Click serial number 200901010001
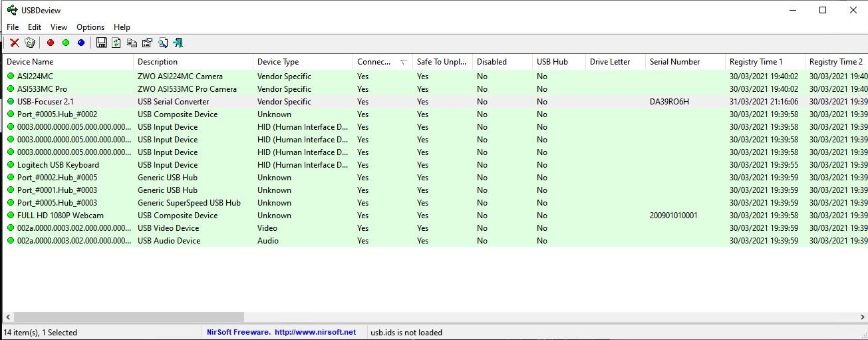 674,216
